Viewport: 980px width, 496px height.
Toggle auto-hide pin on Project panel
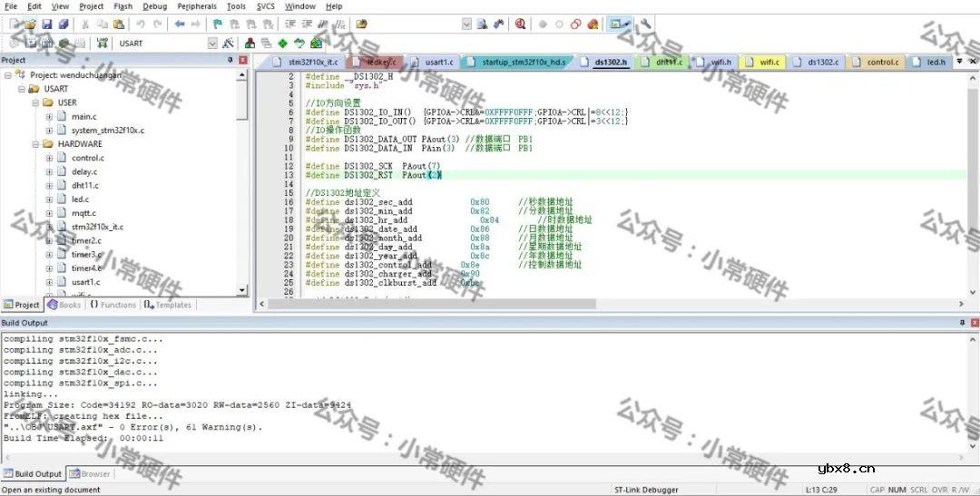click(x=230, y=60)
